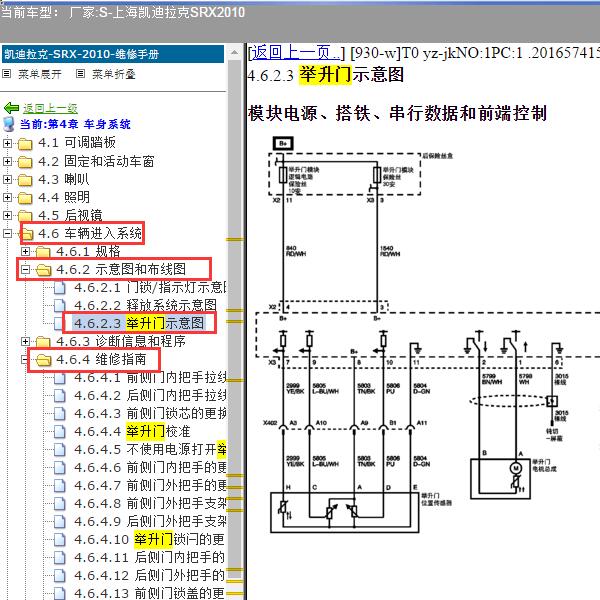Image resolution: width=600 pixels, height=600 pixels.
Task: Open 4.6.4.9 后侧门外把手支架 page
Action: click(x=150, y=521)
